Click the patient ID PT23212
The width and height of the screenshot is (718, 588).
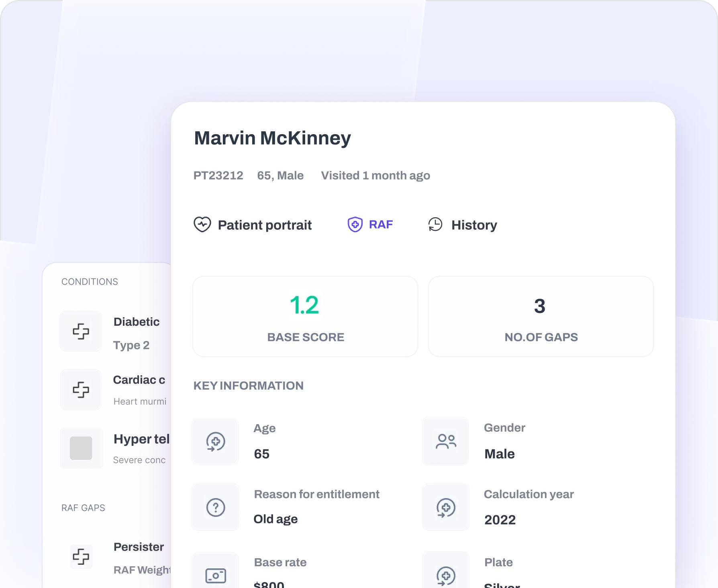tap(218, 176)
